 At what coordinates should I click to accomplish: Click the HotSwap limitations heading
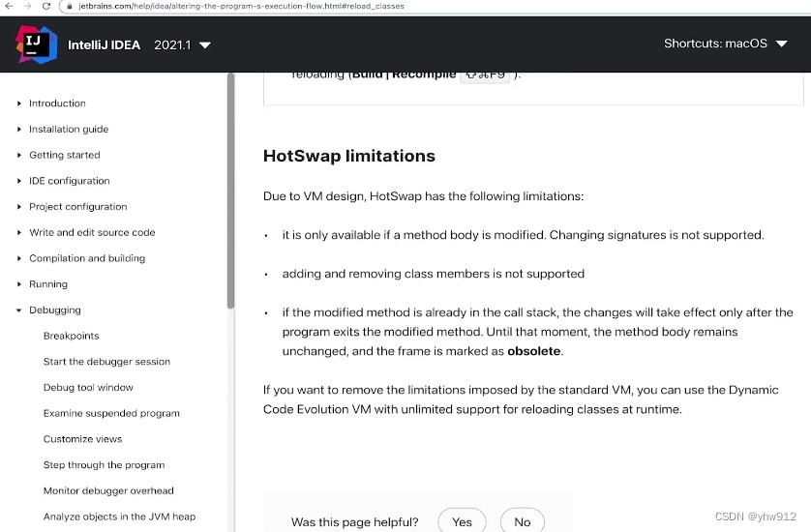[349, 156]
